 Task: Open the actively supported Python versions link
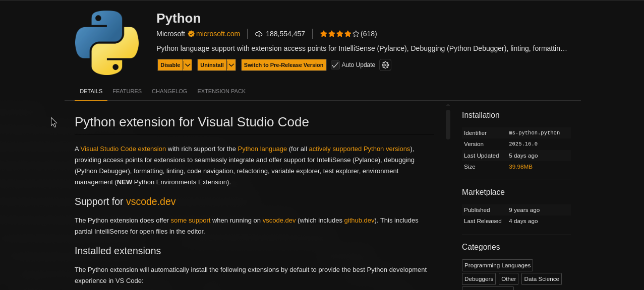point(359,149)
